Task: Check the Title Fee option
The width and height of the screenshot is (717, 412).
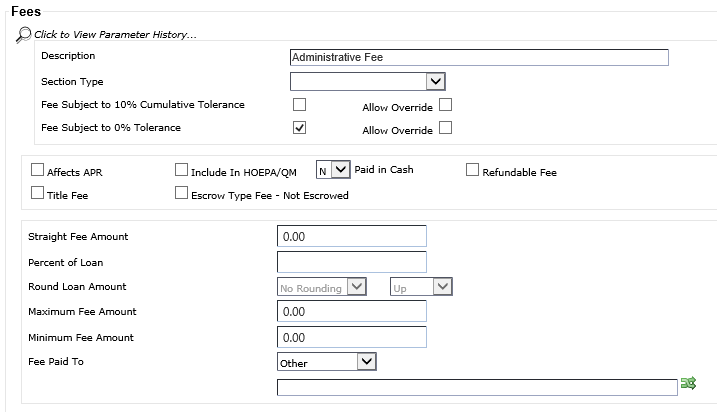Action: coord(38,194)
